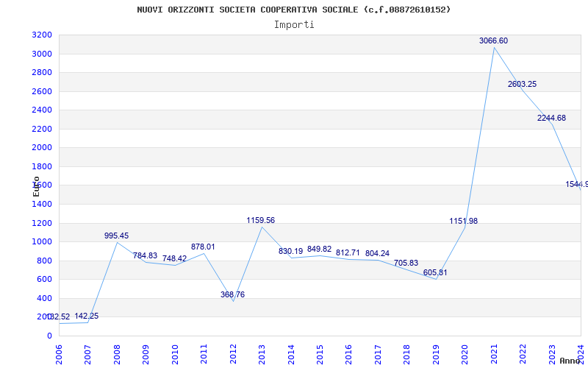This screenshot has height=368, width=588.
Task: Click the 2020 x-axis year label
Action: (x=465, y=354)
